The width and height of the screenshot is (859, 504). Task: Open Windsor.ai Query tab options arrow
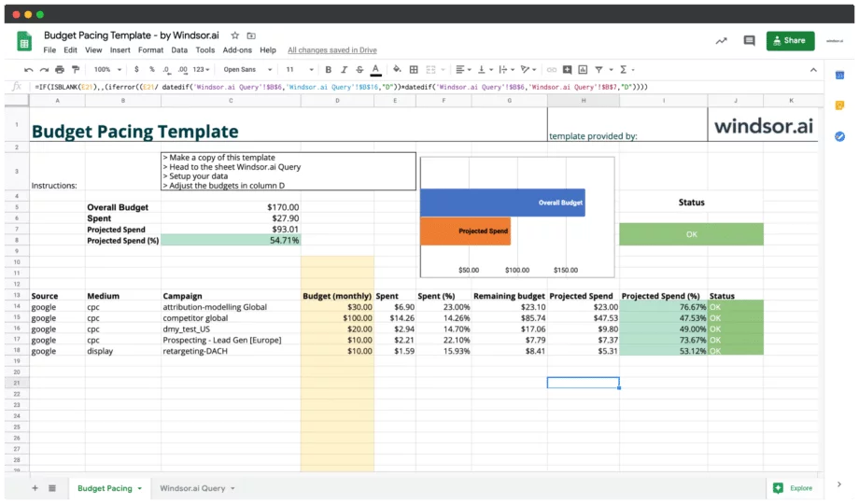232,488
